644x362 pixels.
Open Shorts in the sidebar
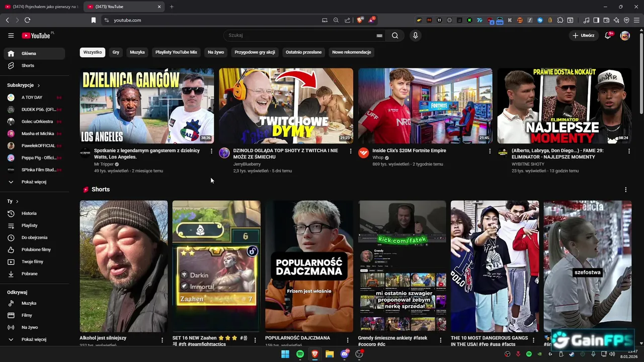click(x=34, y=65)
